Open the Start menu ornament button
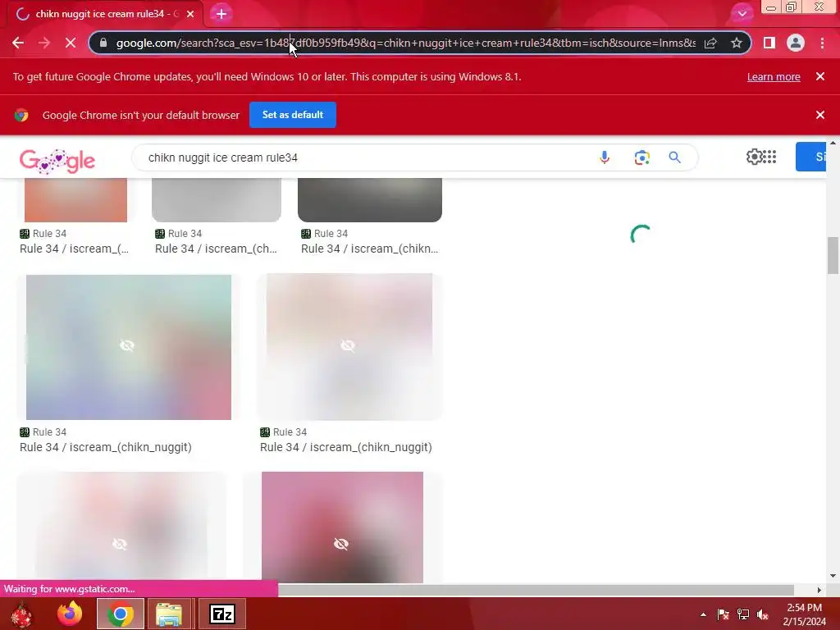Screen dimensions: 840x630 point(21,614)
